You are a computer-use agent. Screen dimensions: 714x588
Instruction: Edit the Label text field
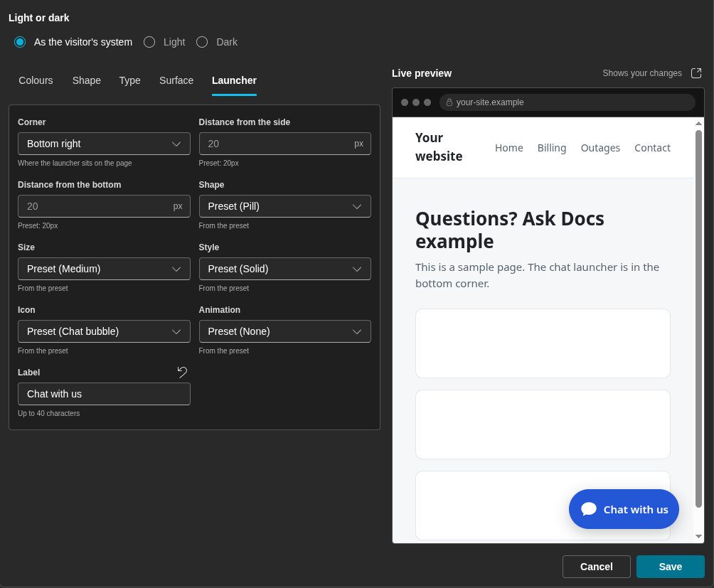[104, 394]
